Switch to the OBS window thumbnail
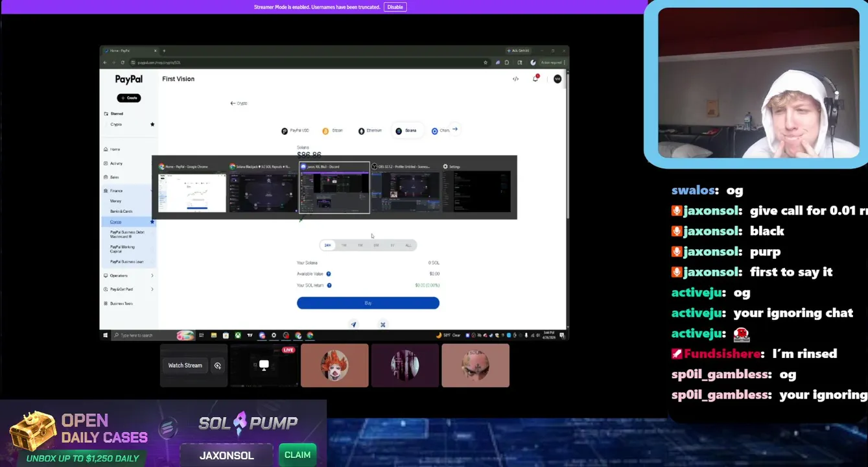This screenshot has height=467, width=868. tap(405, 188)
